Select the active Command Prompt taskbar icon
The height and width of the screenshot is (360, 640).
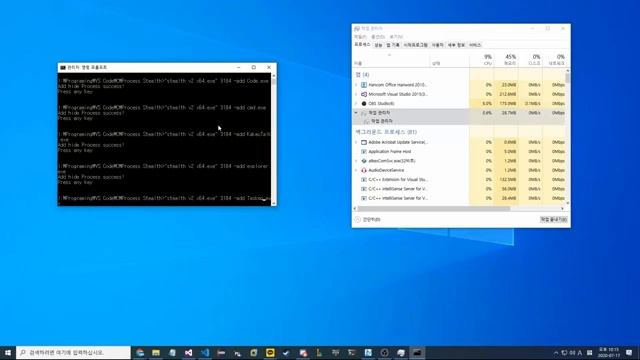(x=417, y=353)
